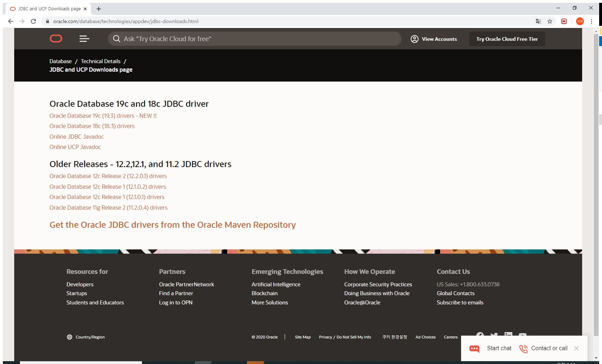Open 12c Release 1 (12.1.0.2) drivers link
Screen dimensions: 602x364
tap(108, 187)
